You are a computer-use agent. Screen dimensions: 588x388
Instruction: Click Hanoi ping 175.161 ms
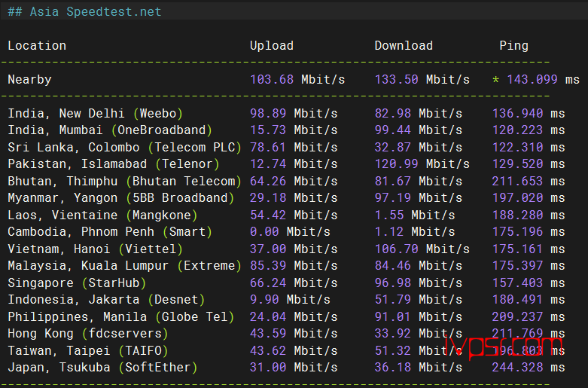(529, 249)
